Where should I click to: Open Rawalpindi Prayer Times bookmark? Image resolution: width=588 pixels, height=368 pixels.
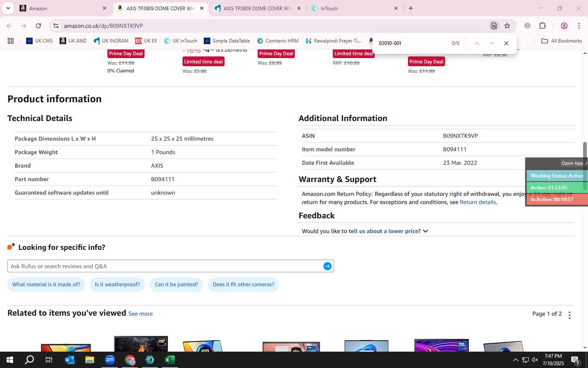click(334, 41)
